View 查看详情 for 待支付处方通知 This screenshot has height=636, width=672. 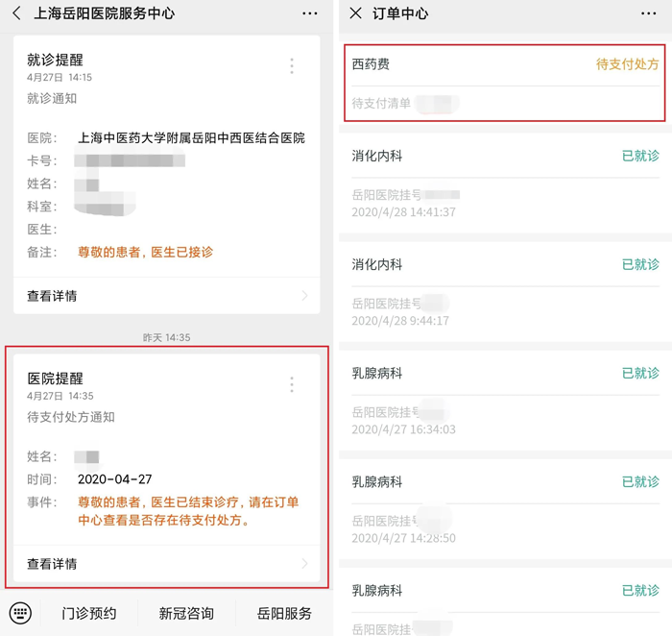[x=53, y=564]
